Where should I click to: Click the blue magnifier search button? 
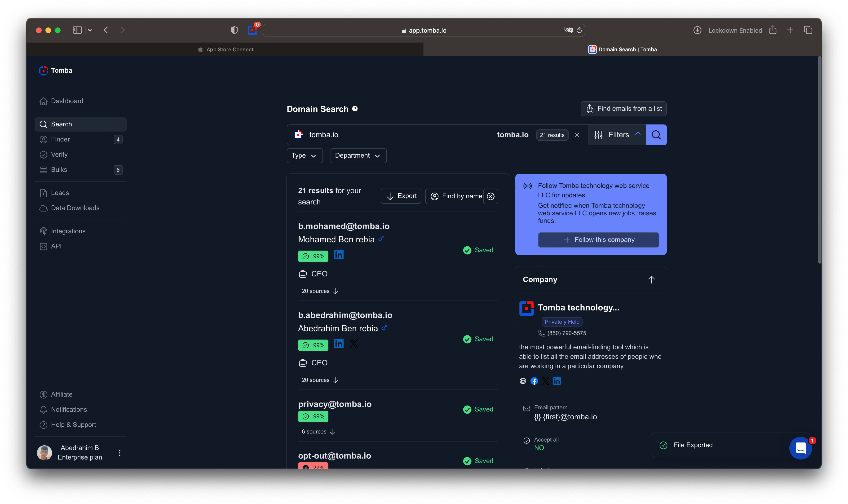656,135
